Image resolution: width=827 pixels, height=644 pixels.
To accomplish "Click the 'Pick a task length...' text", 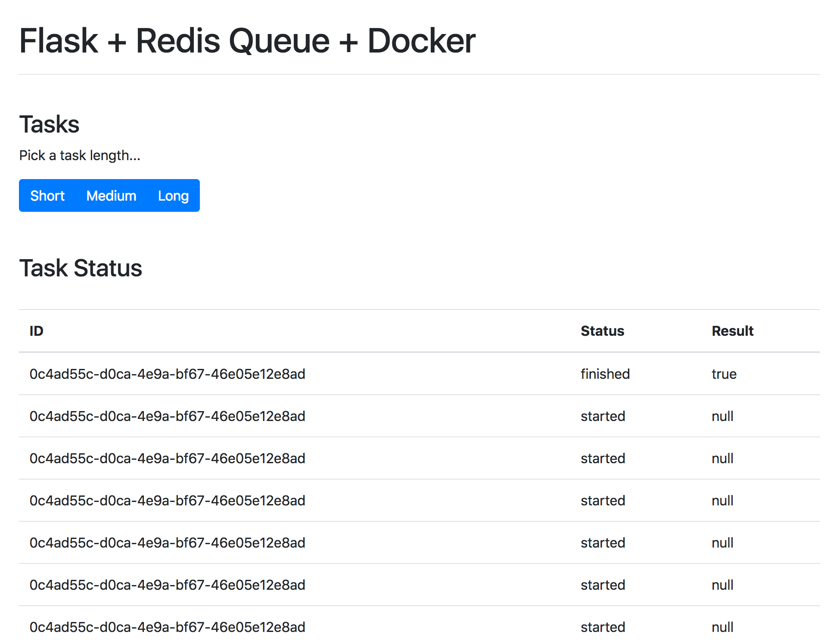I will click(80, 155).
